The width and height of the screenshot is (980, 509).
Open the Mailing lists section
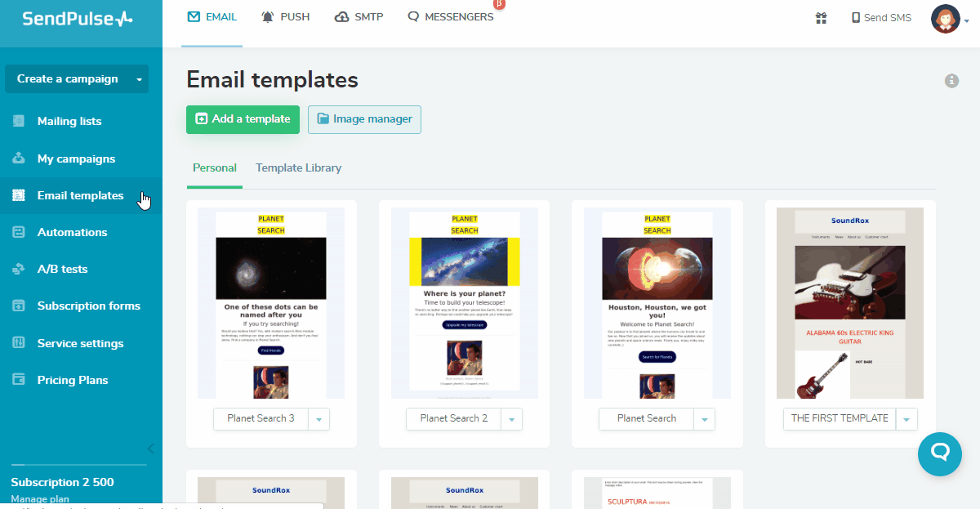pos(70,121)
